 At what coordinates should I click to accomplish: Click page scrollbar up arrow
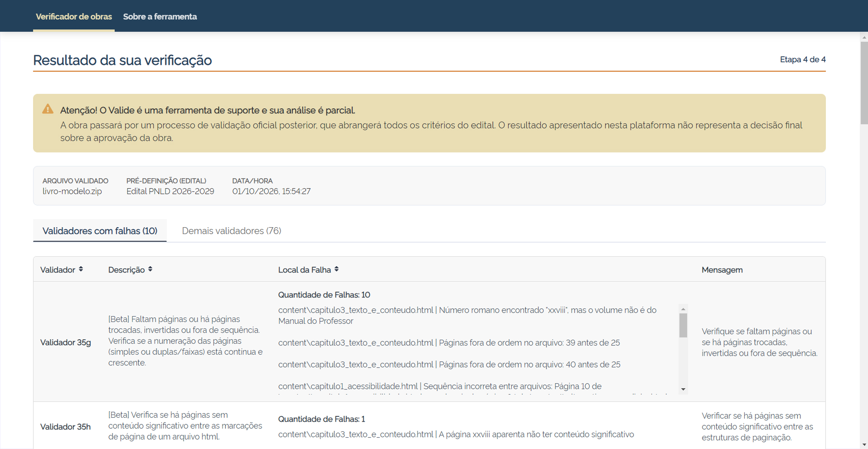864,37
